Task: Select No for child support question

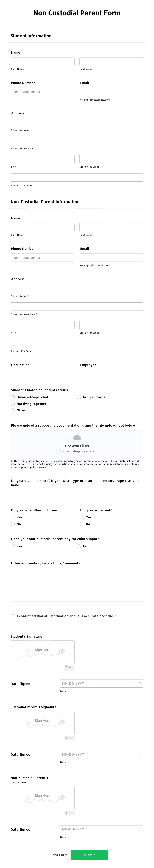Action: coord(79,546)
